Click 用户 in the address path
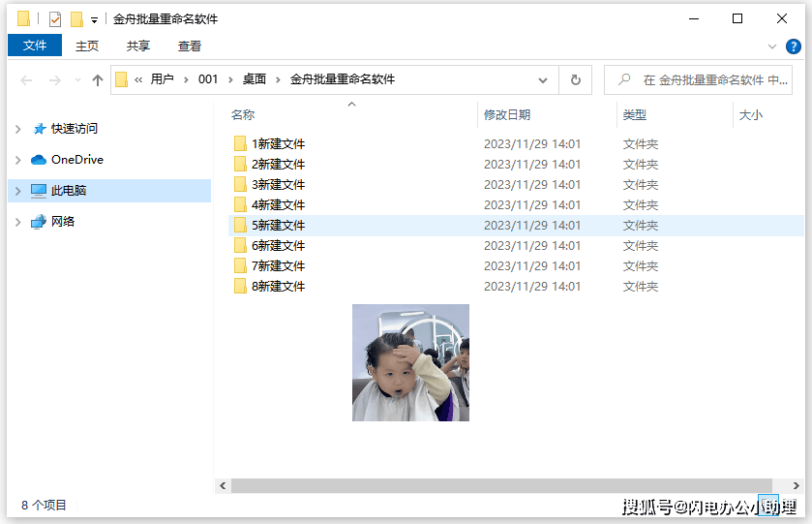This screenshot has height=524, width=812. 162,79
